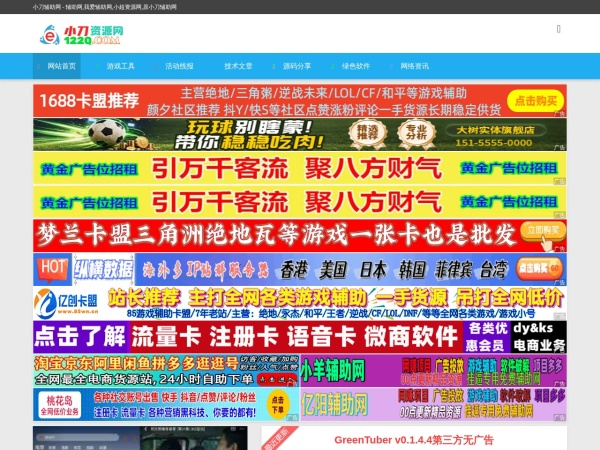Open the video thumbnail below the banners
600x450 pixels.
click(x=140, y=438)
